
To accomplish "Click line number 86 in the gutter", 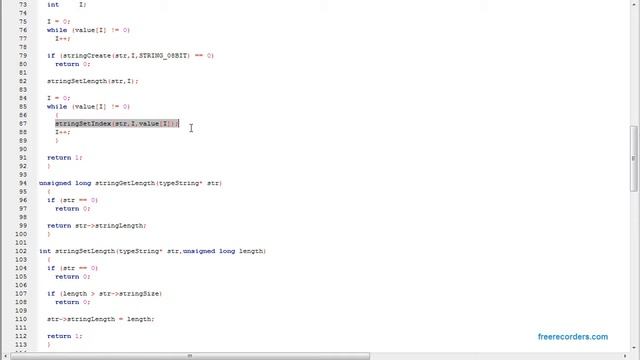I will point(23,115).
